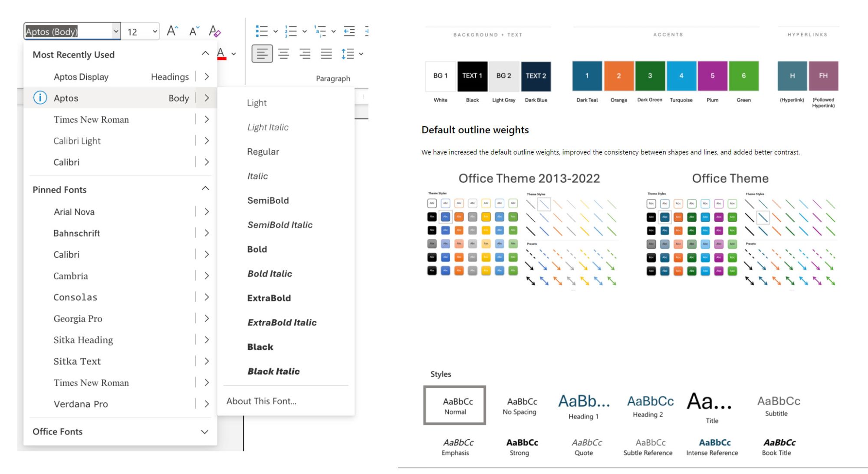This screenshot has width=868, height=474.
Task: Click the Justify alignment icon
Action: (326, 54)
